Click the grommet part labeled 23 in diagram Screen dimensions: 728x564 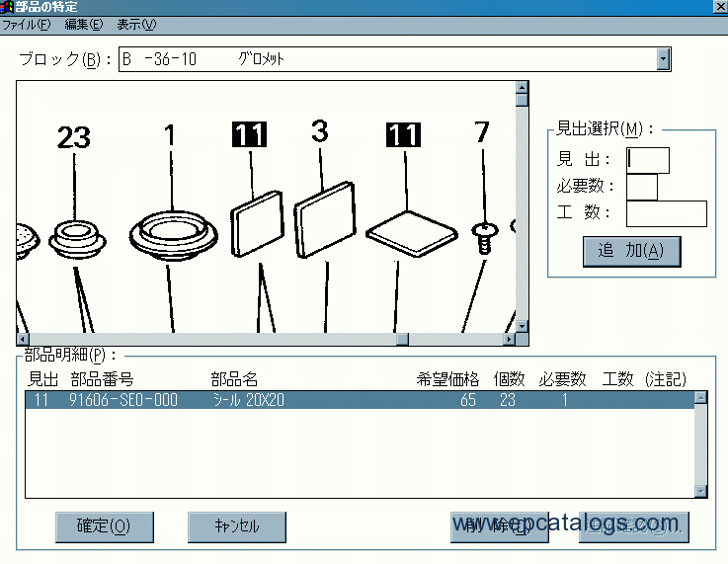pos(75,237)
